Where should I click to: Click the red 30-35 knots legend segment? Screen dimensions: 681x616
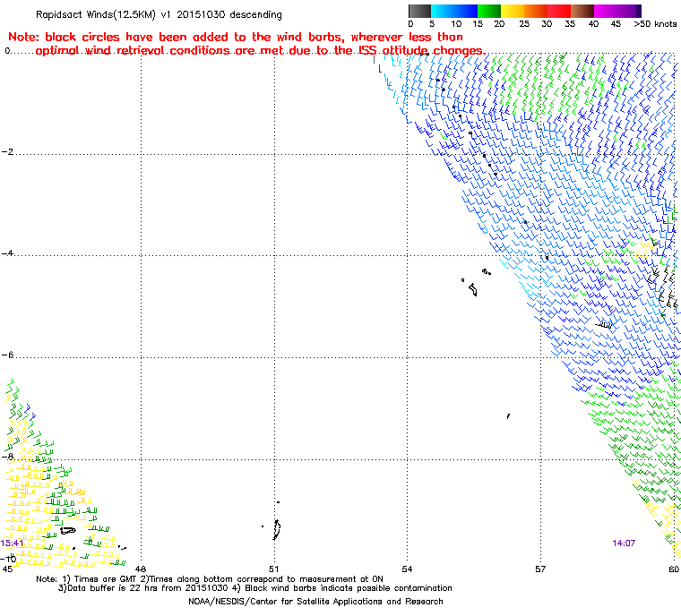(559, 11)
